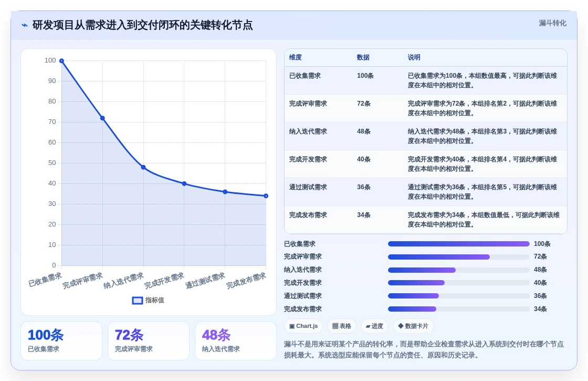
Task: Click the 100条 value in table
Action: coord(365,76)
